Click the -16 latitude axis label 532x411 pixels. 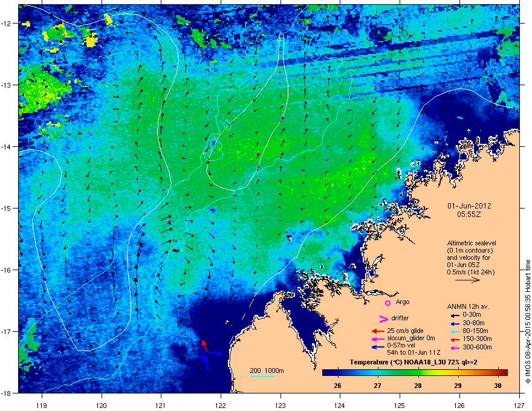coord(6,270)
